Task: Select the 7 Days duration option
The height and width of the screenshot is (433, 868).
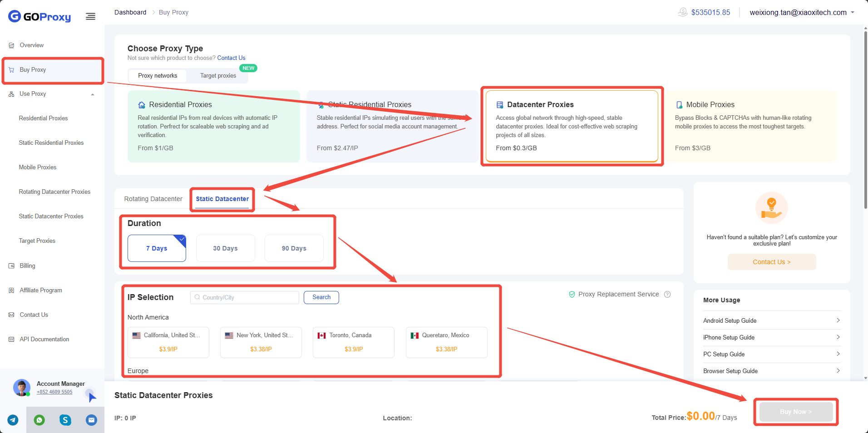Action: pos(157,248)
